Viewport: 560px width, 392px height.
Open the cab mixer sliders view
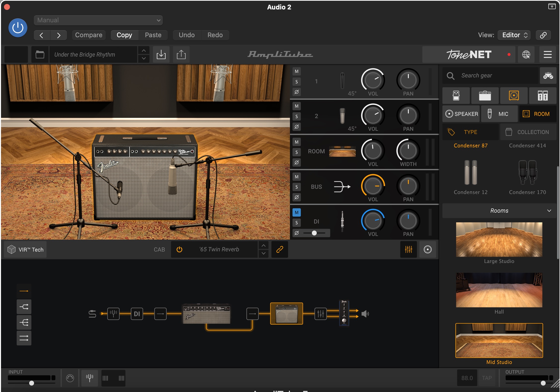pos(408,249)
